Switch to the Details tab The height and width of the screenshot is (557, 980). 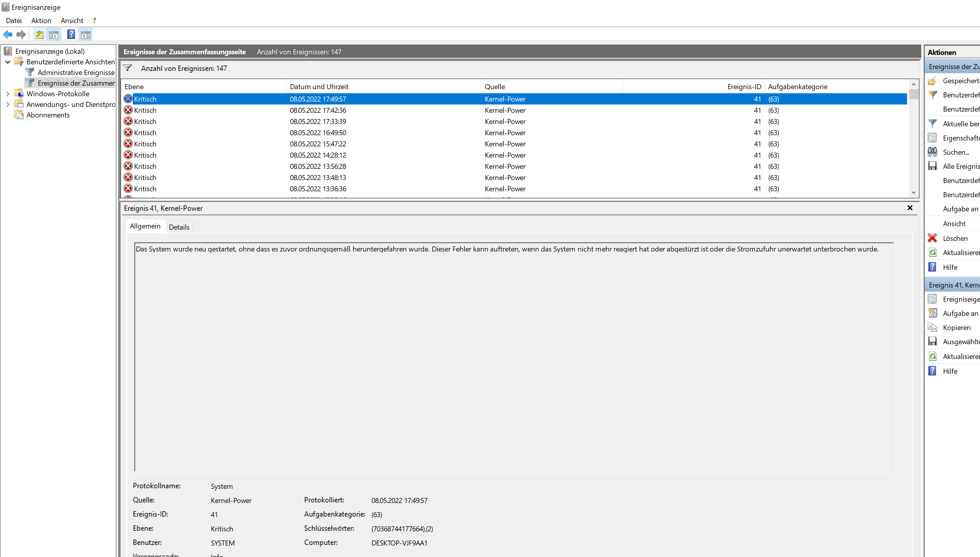pyautogui.click(x=179, y=227)
